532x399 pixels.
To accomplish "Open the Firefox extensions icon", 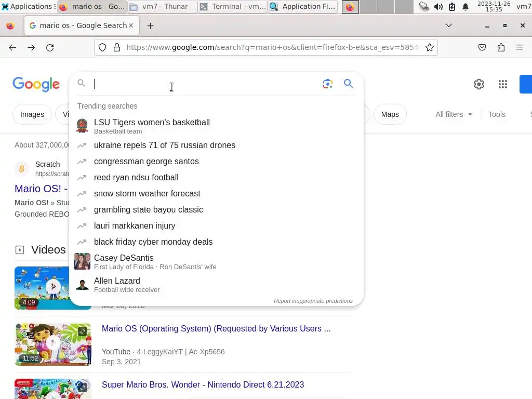I will tap(501, 47).
